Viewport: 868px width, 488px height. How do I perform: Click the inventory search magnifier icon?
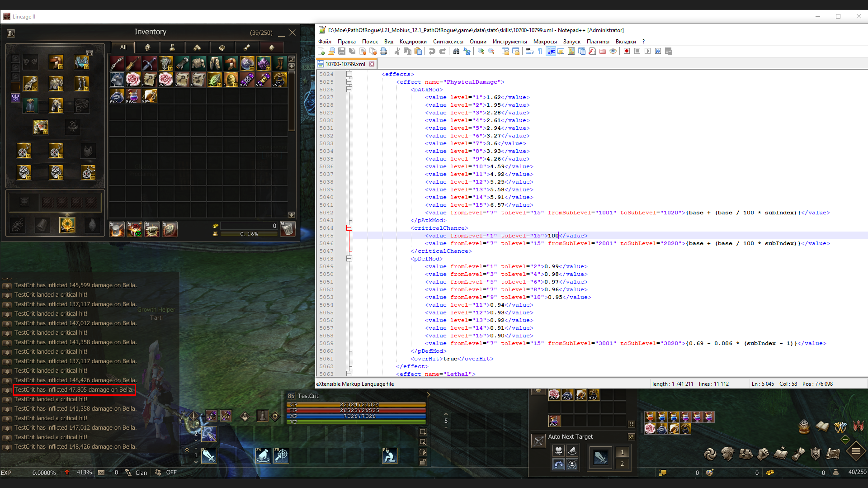[11, 33]
